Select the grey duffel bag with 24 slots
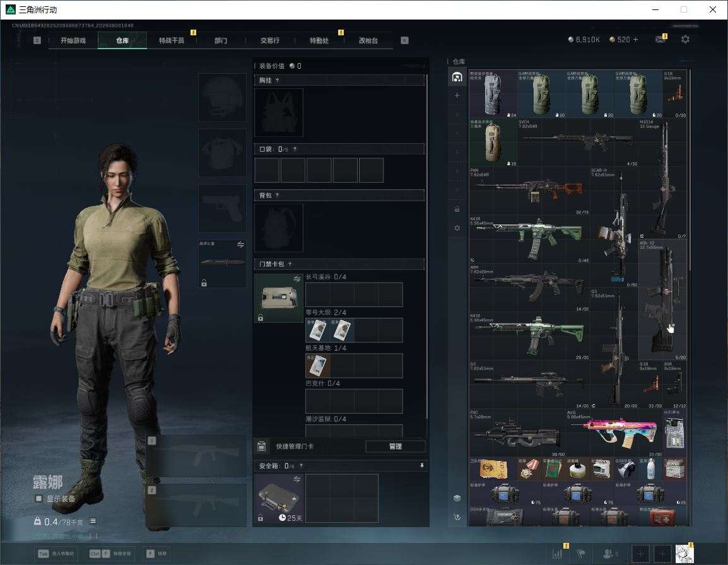 pos(493,94)
